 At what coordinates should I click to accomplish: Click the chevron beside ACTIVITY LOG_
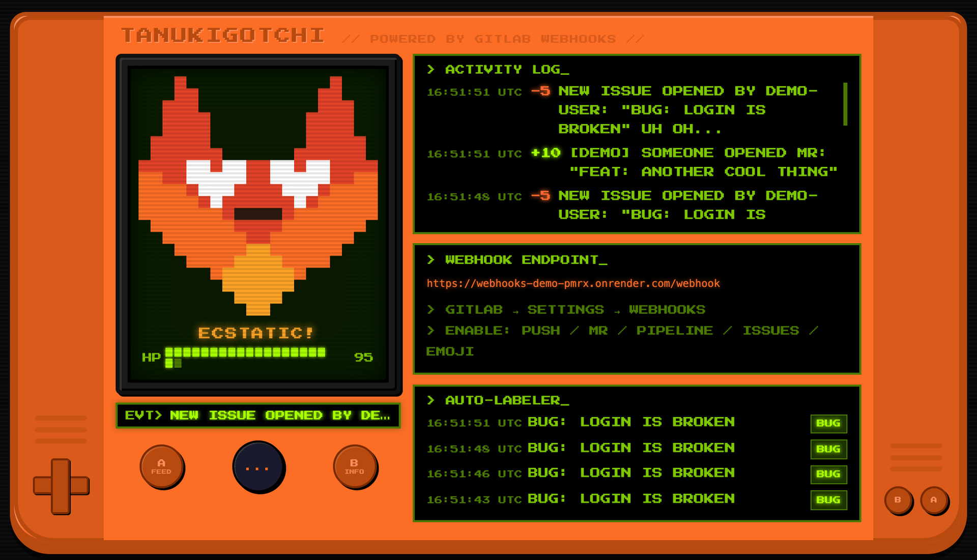tap(431, 69)
